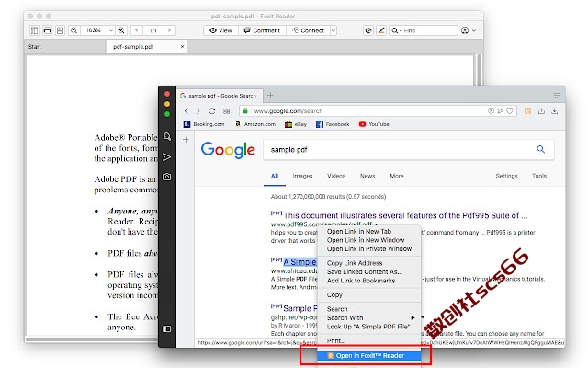Toggle navigation panel icon in Foxit Reader

(x=34, y=30)
